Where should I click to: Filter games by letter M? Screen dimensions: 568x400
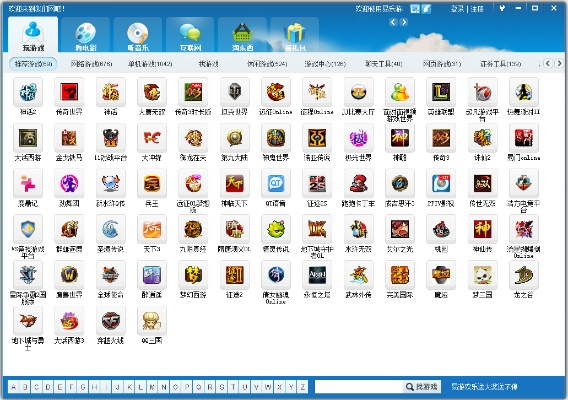(152, 387)
